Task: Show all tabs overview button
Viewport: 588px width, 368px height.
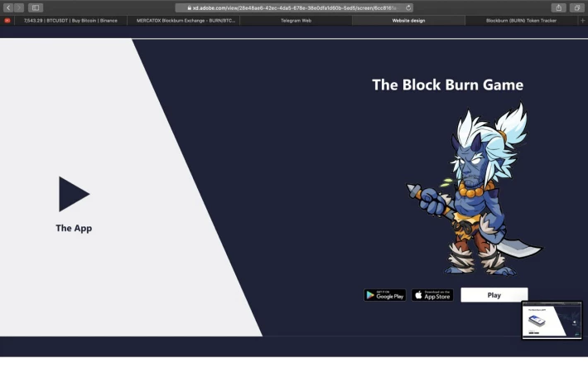Action: (x=577, y=7)
